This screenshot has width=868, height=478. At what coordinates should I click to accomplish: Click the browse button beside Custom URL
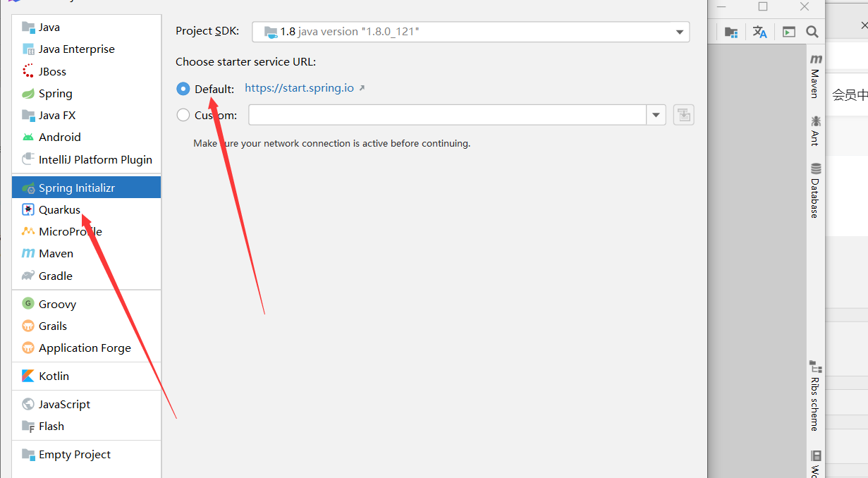[x=683, y=115]
